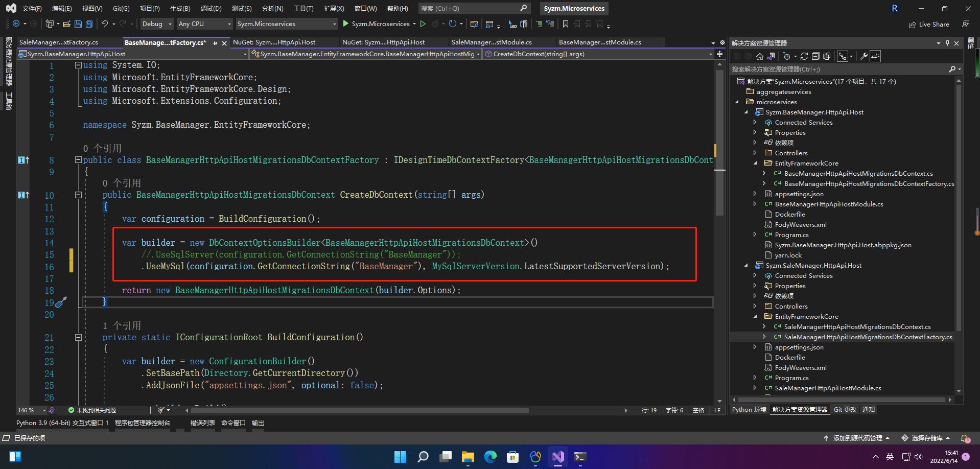Toggle a bookmark on the current line
Screen dimensions: 980x469
(x=566, y=24)
